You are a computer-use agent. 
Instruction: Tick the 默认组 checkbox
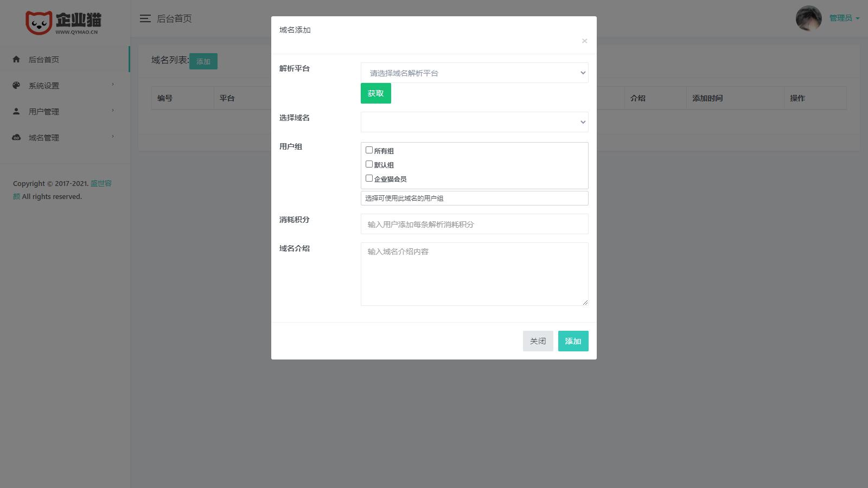[369, 164]
